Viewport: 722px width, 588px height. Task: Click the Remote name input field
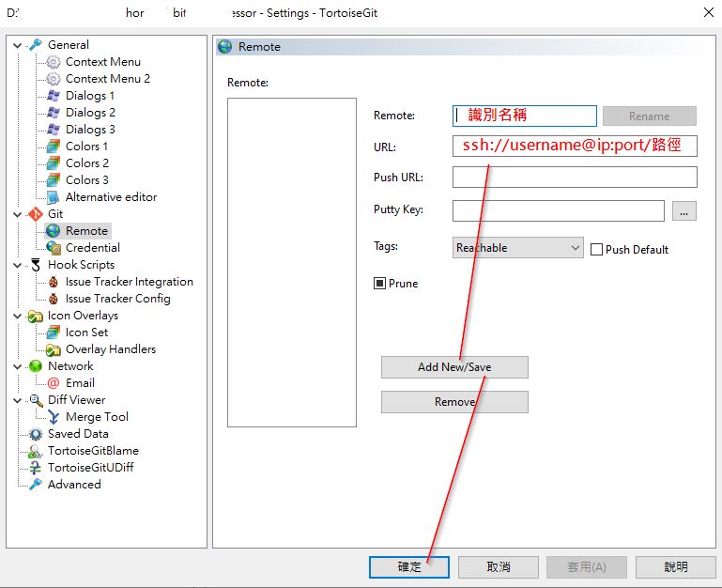pyautogui.click(x=525, y=116)
